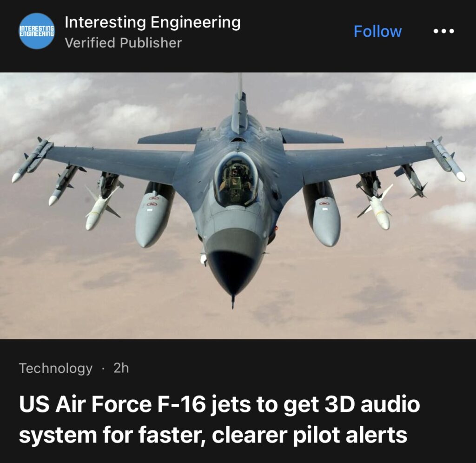The height and width of the screenshot is (463, 476).
Task: Click the right wingtip missile in photo
Action: 446,158
